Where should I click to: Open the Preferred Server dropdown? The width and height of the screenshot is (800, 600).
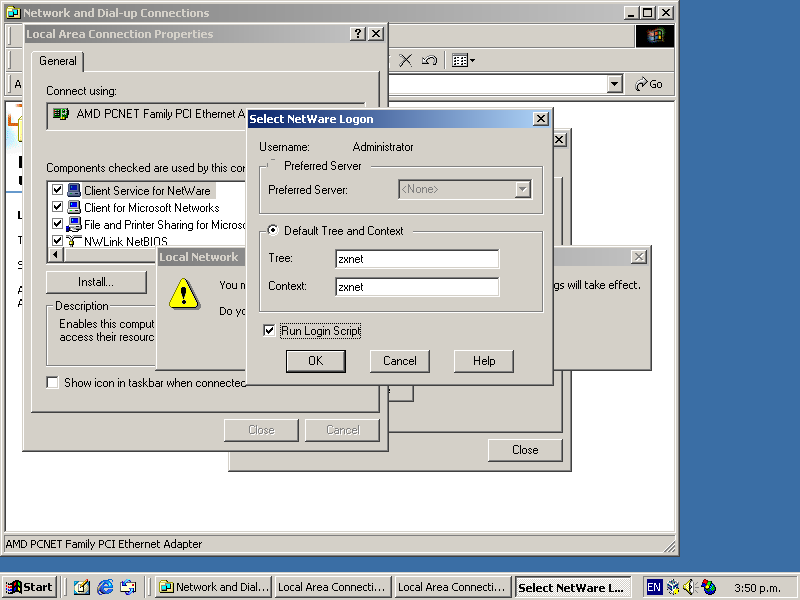[x=522, y=189]
